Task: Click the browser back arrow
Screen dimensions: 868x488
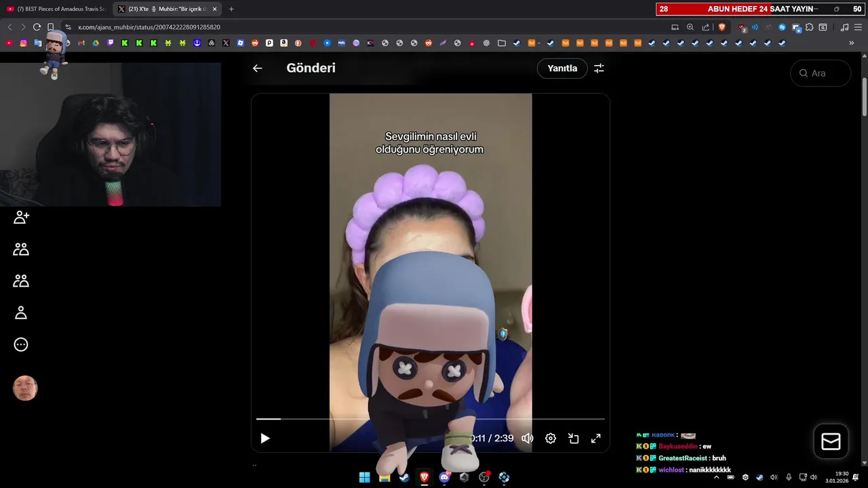Action: click(x=9, y=27)
